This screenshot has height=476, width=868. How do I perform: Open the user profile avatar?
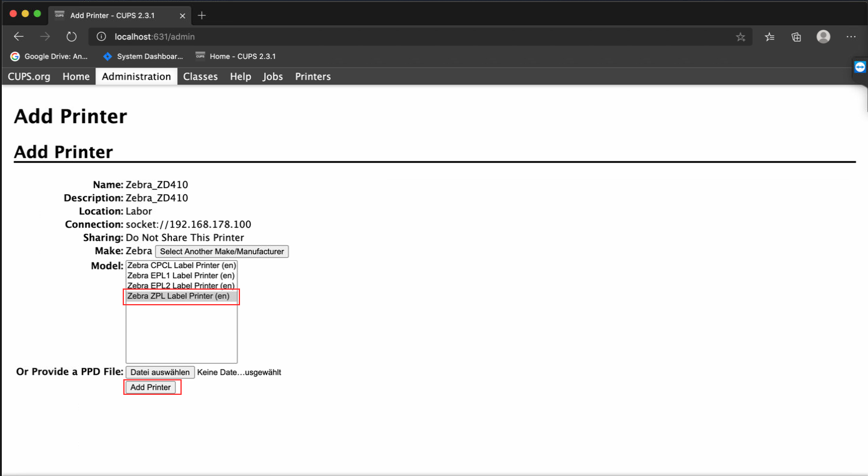click(x=823, y=37)
